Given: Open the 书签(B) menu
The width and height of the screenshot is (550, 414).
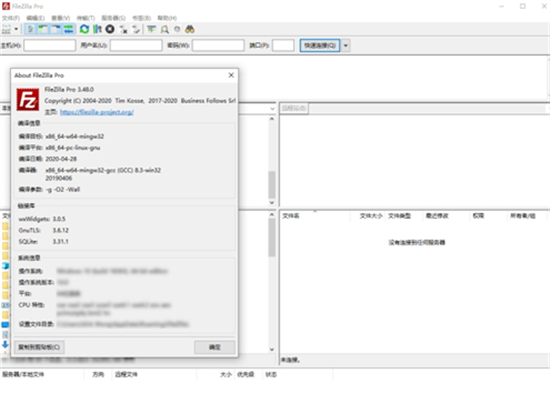Looking at the screenshot, I should point(141,18).
